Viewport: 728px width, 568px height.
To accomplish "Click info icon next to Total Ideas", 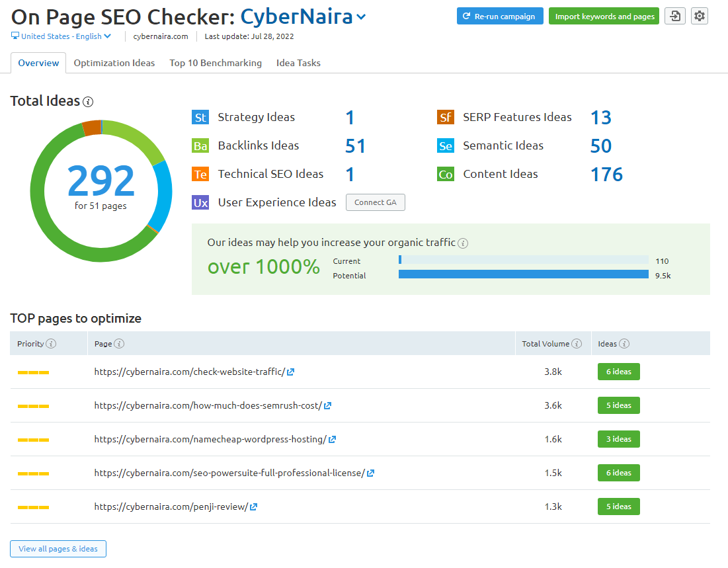I will point(88,102).
